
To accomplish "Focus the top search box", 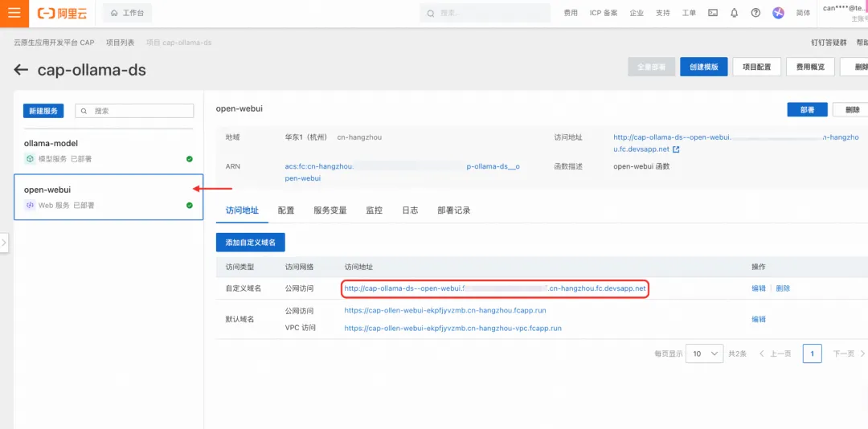I will [485, 13].
